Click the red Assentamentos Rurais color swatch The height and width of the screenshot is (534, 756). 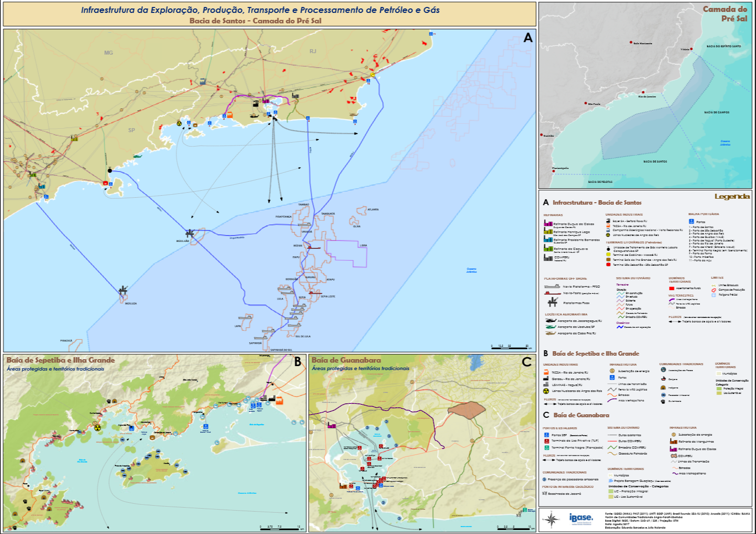[672, 288]
